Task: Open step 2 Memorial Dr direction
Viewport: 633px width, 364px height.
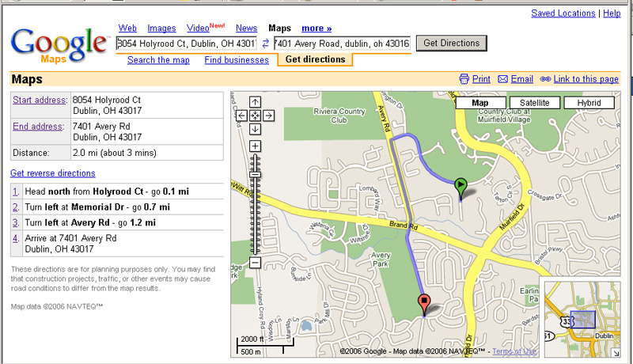Action: click(16, 207)
